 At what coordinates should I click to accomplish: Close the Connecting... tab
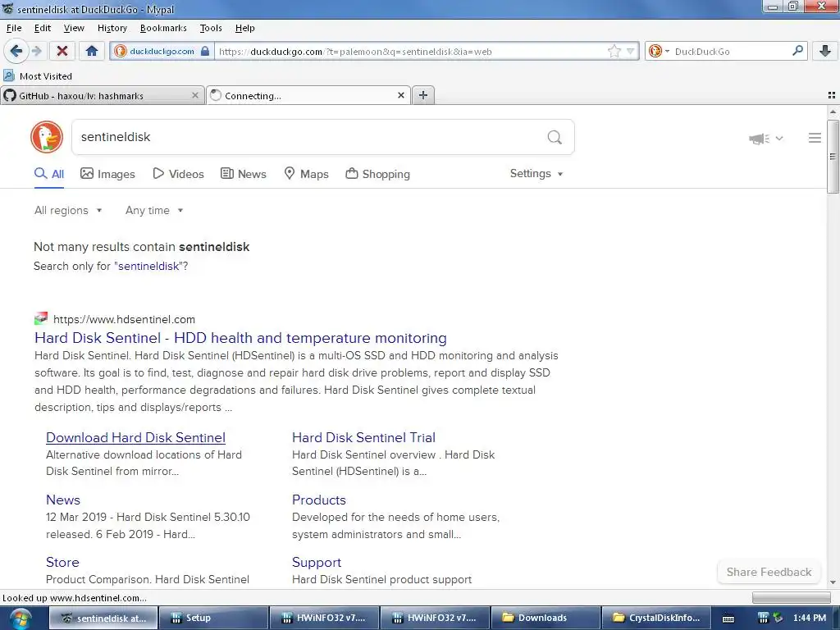pos(400,95)
